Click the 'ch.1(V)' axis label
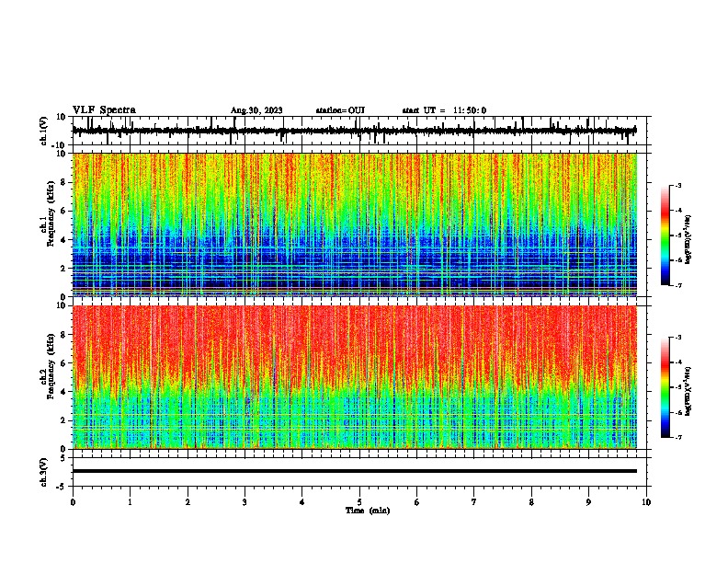 [x=44, y=131]
